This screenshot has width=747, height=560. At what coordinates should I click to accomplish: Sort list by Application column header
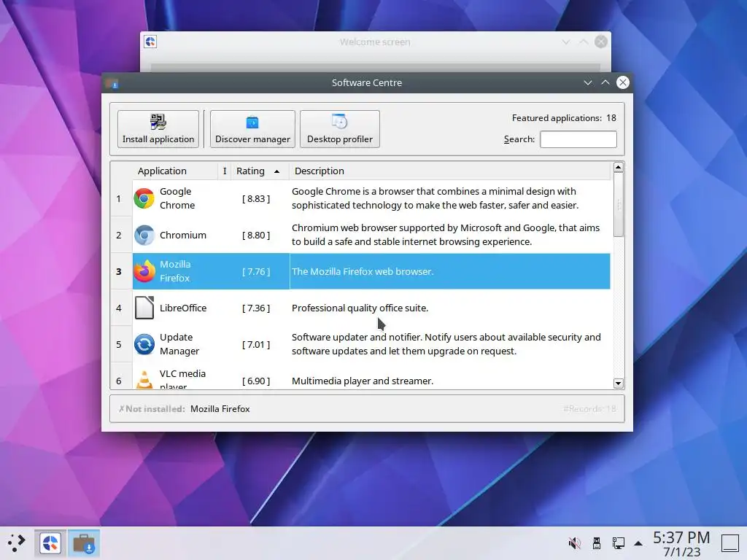162,171
